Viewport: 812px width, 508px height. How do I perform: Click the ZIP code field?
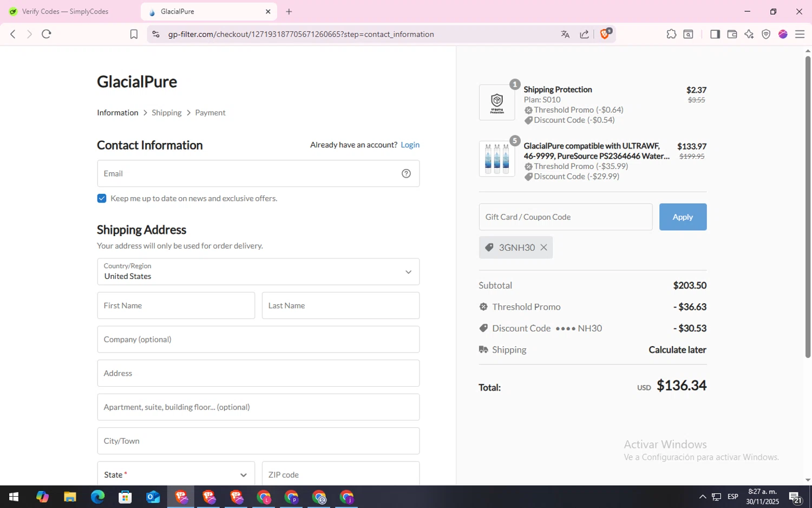pos(340,474)
